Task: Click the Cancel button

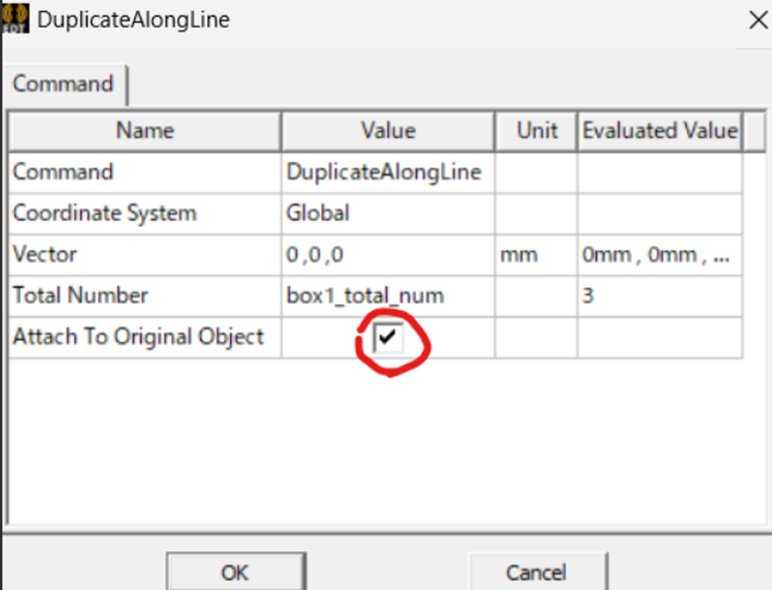Action: 536,572
